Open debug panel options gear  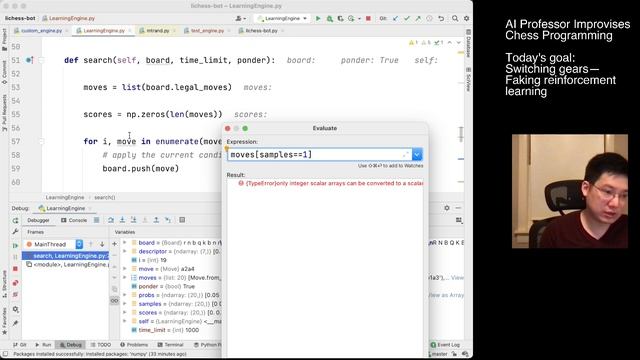click(447, 208)
